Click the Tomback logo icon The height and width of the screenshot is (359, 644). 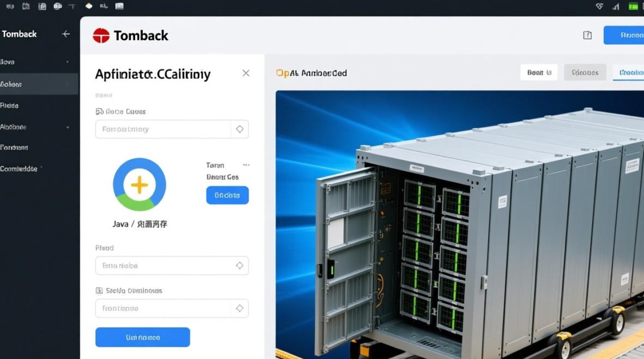102,35
